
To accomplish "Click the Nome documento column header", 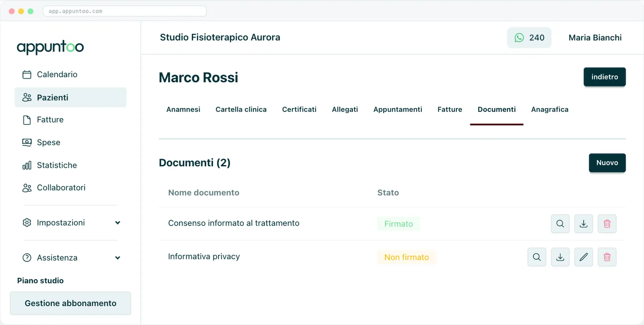I will point(204,193).
